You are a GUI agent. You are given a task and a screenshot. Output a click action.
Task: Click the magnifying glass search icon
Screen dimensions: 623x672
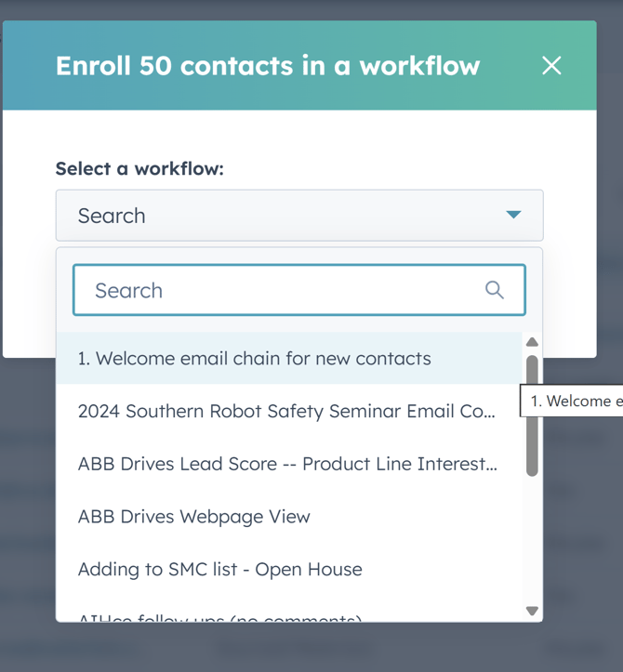495,290
